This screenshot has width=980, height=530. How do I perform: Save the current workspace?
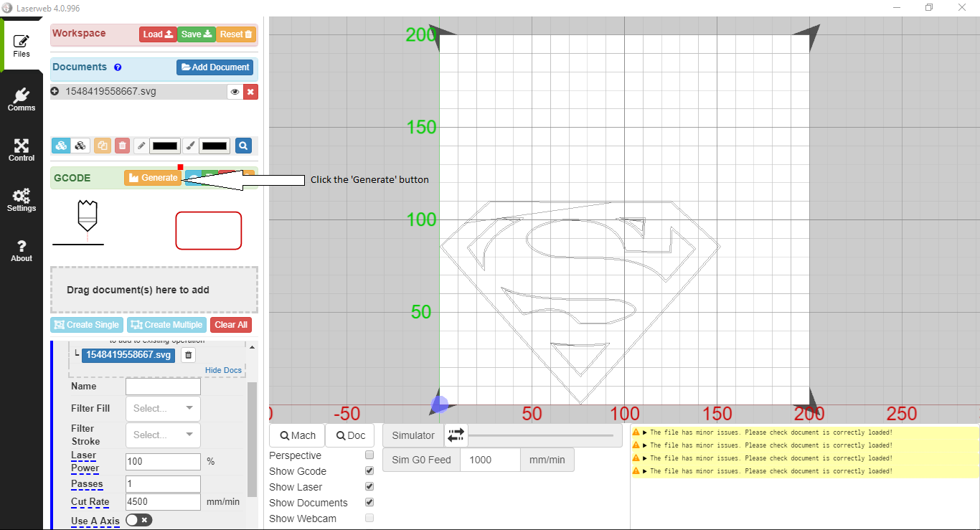(196, 34)
